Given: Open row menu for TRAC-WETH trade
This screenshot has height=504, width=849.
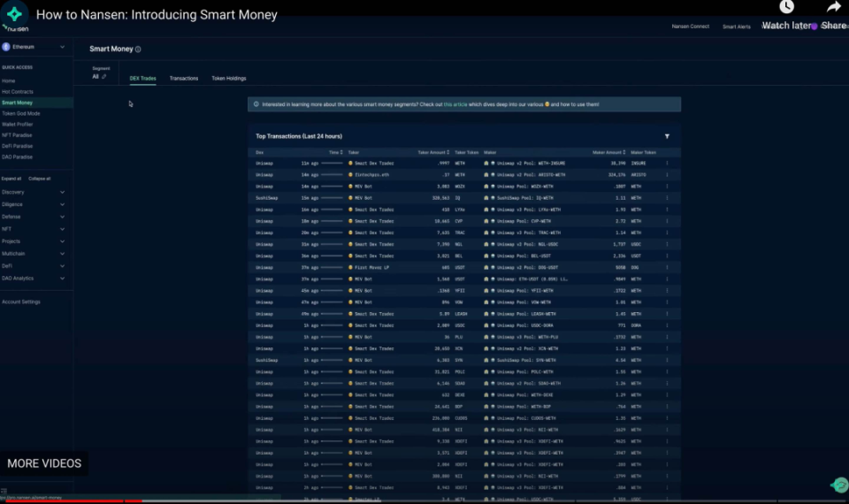Looking at the screenshot, I should (667, 233).
